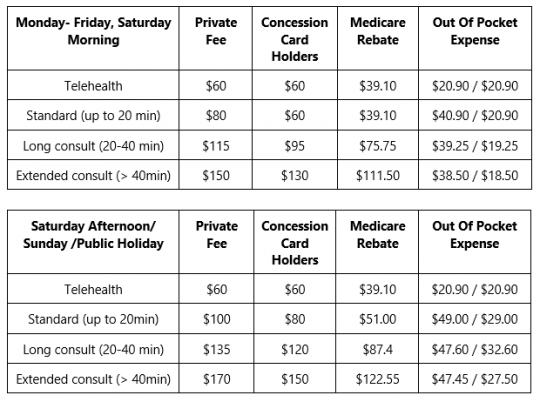Select the $51.00 Medicare rebate cell

pyautogui.click(x=377, y=319)
